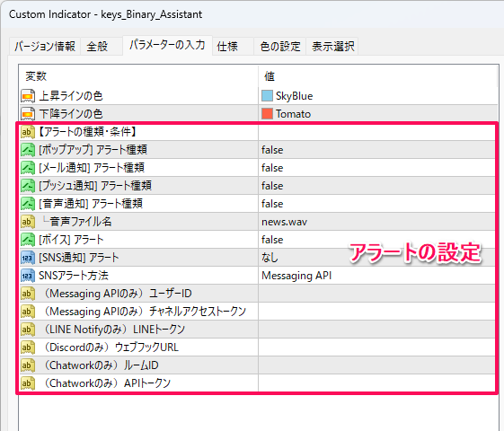Click the green icon beside [メール通知] アラート種類
The image size is (504, 431).
(28, 168)
